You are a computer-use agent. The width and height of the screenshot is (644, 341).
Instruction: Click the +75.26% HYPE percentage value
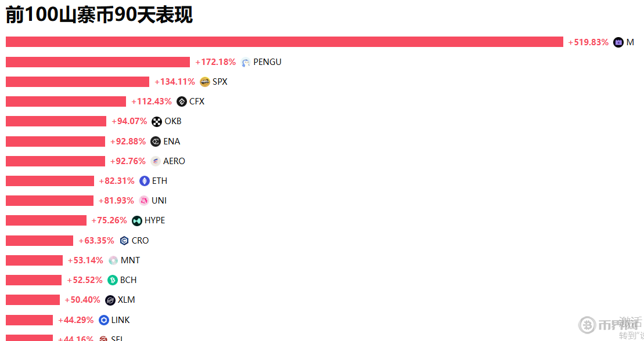click(x=109, y=220)
